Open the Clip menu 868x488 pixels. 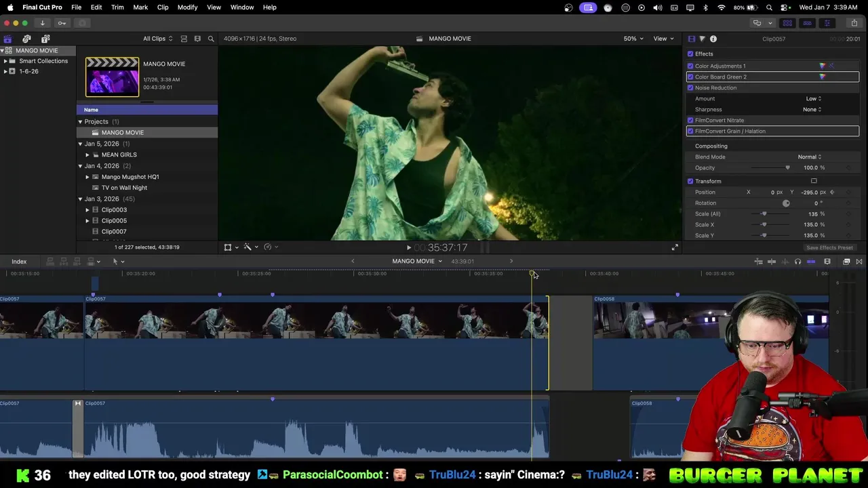pos(163,7)
